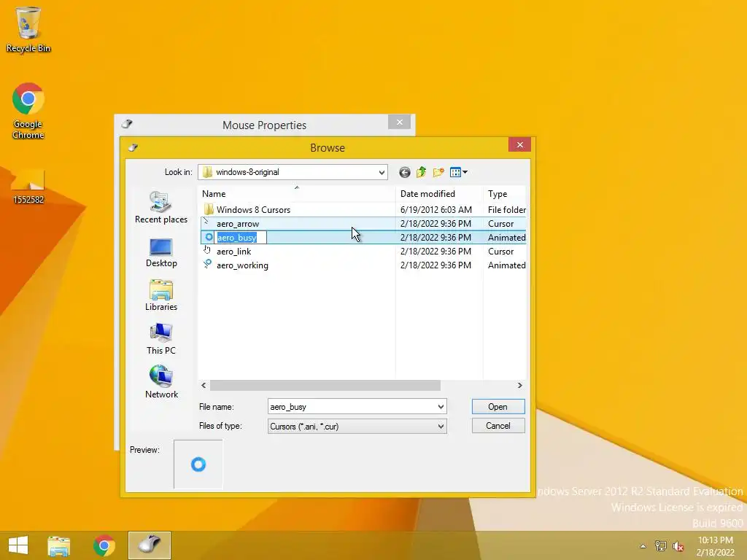The image size is (747, 560).
Task: Cancel the Browse dialog
Action: pyautogui.click(x=498, y=426)
